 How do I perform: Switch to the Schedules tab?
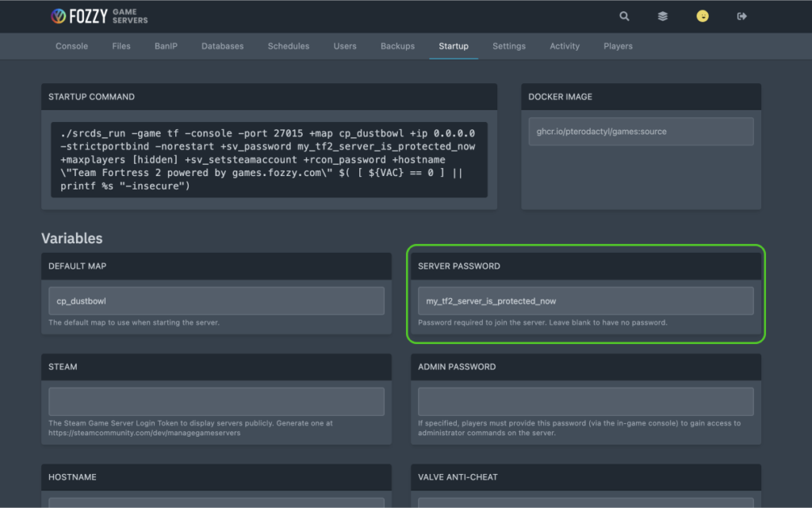pos(288,46)
